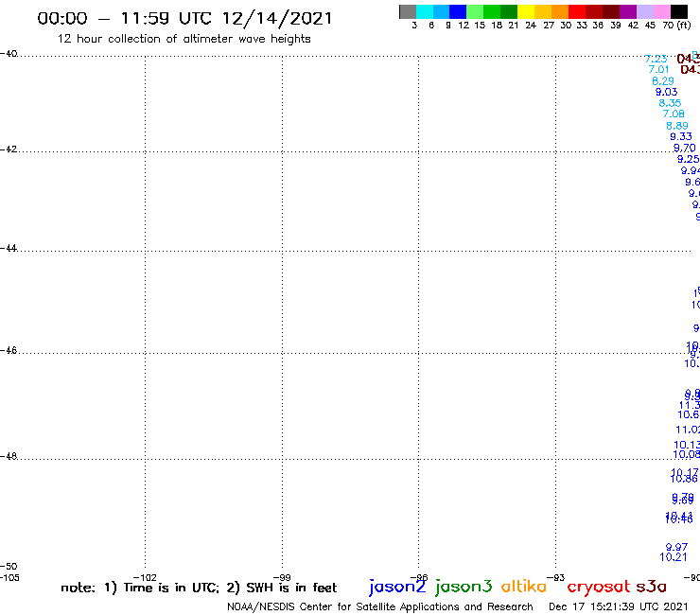Click the wave height value 9.33
The width and height of the screenshot is (700, 615).
pos(681,136)
